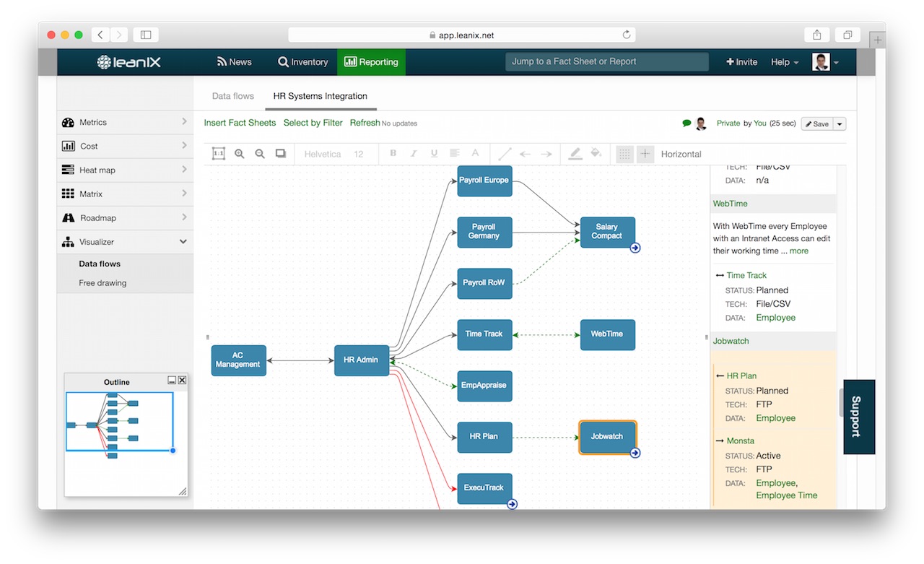Select the fill color bucket tool
Image resolution: width=924 pixels, height=564 pixels.
[596, 153]
